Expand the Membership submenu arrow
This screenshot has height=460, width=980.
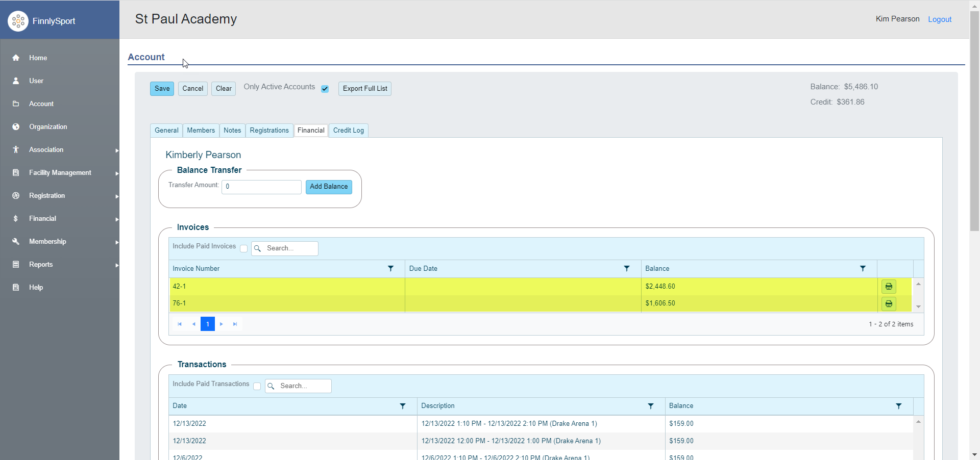tap(117, 242)
